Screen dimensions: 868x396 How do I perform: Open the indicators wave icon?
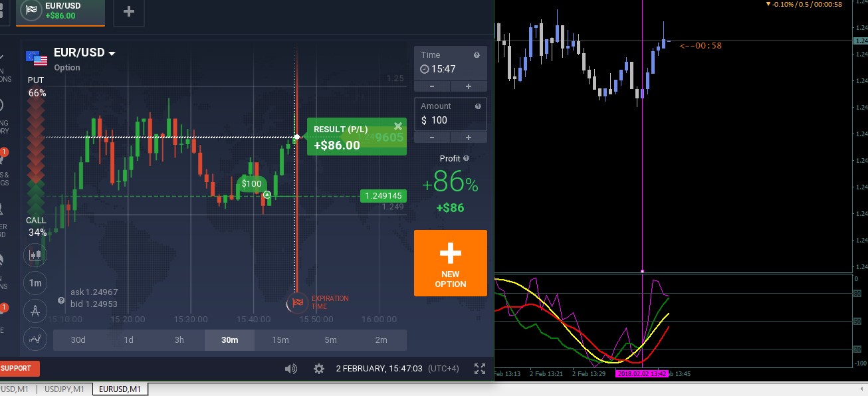click(35, 339)
